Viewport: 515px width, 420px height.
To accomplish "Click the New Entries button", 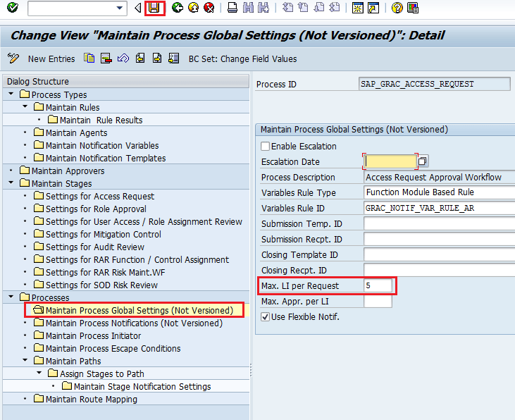I will (x=51, y=59).
